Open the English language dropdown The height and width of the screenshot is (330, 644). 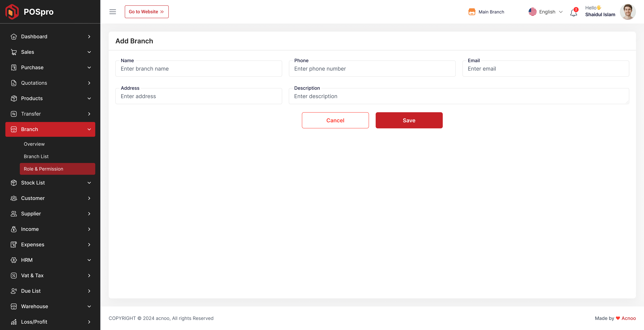pos(546,12)
